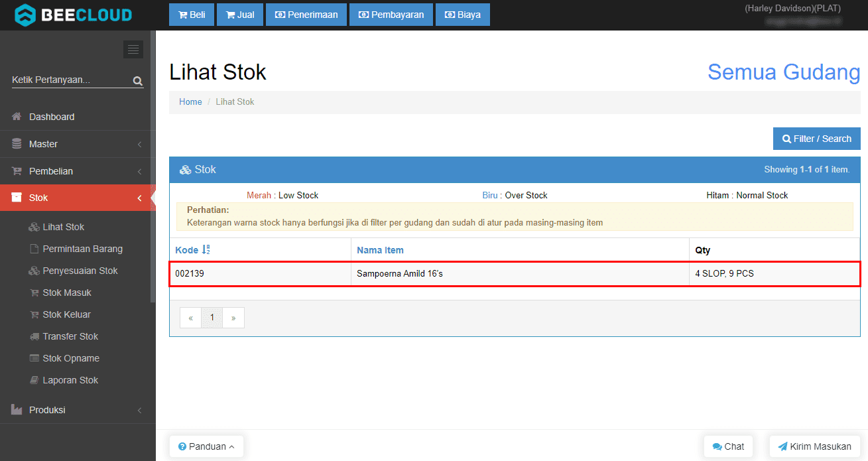Click the cubes icon in Stok panel header
This screenshot has height=461, width=868.
186,170
